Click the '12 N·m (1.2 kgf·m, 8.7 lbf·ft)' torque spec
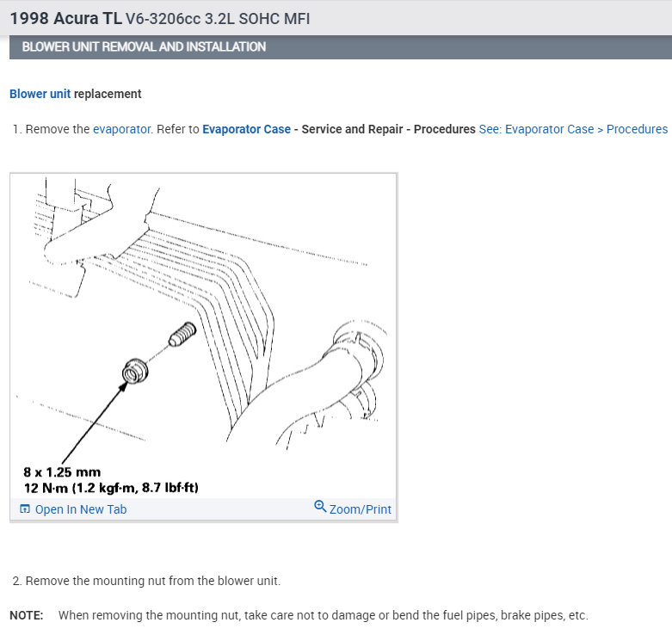672x641 pixels. [x=111, y=488]
